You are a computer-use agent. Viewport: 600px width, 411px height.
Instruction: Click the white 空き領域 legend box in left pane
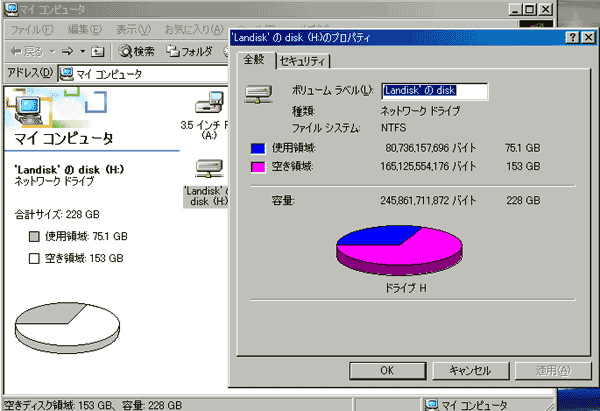(x=34, y=259)
